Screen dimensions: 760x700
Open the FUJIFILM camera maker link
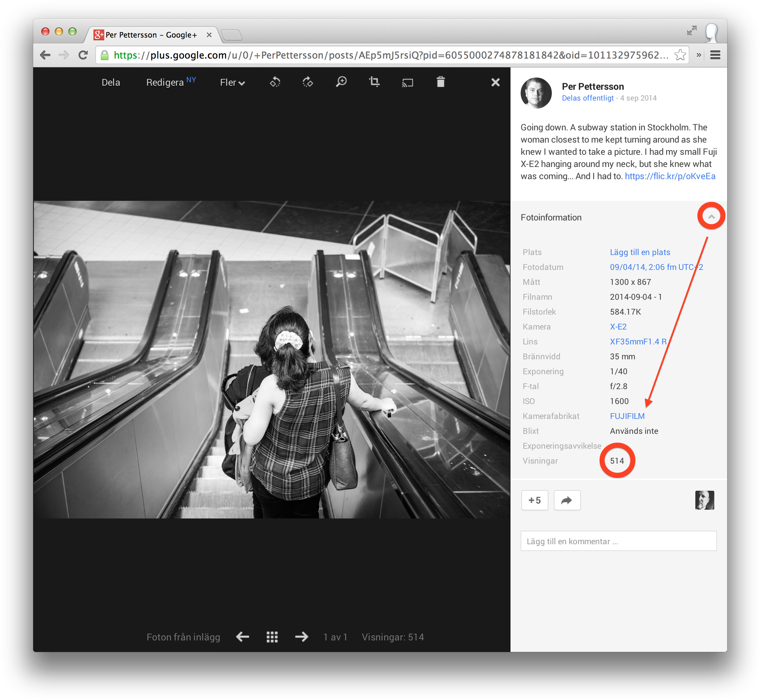coord(627,416)
